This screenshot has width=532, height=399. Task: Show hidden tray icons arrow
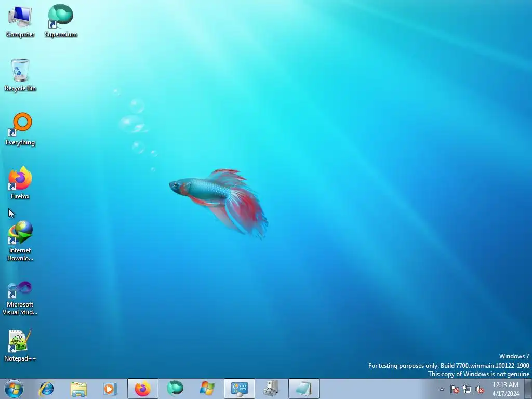(442, 390)
